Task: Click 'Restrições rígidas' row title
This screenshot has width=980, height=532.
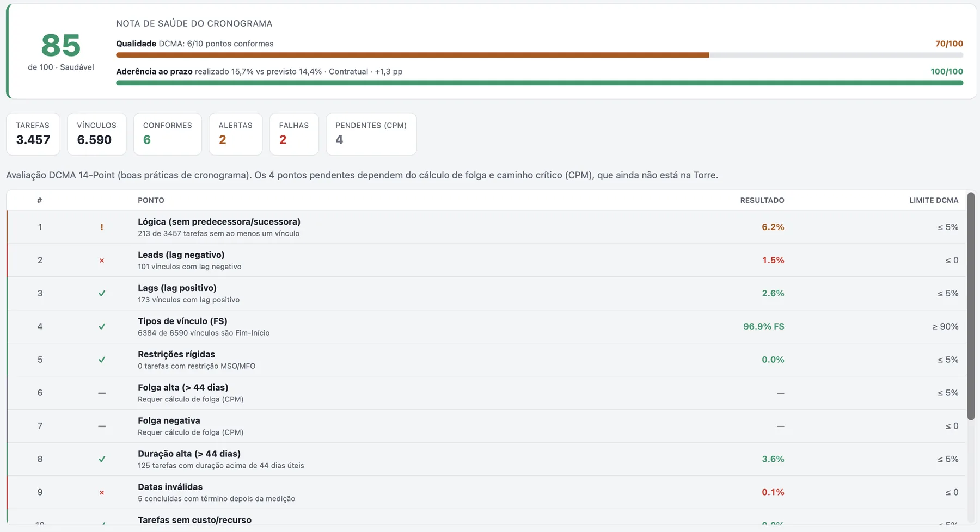Action: (x=176, y=354)
